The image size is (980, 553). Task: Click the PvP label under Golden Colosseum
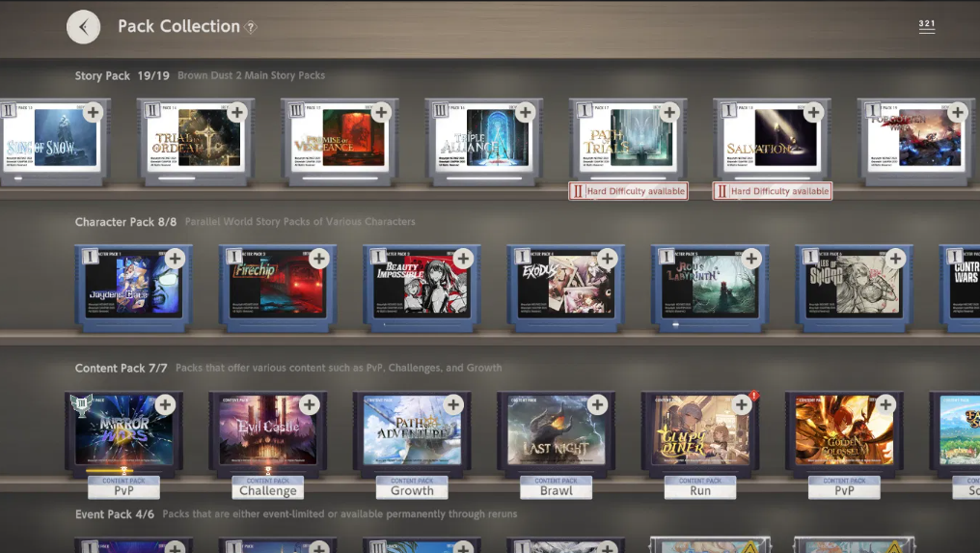point(844,487)
